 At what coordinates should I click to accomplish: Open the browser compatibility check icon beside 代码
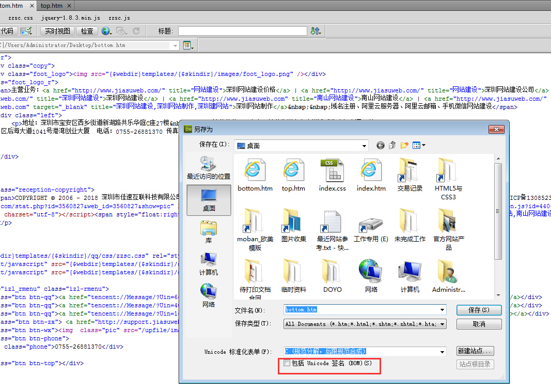tap(26, 32)
